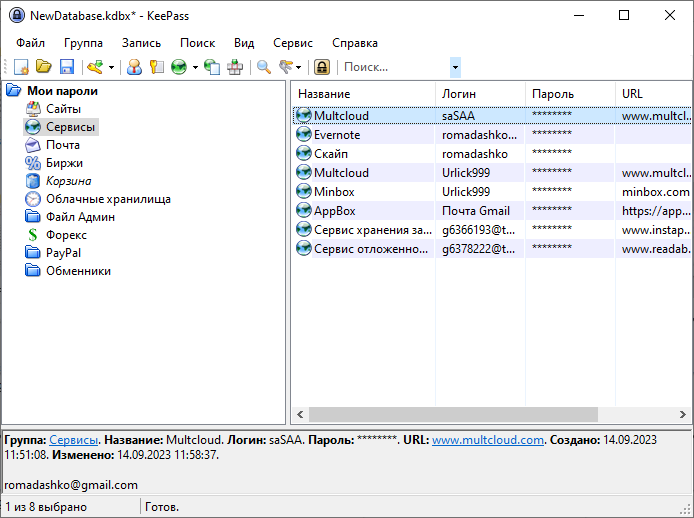Click the globe icon of Evernote entry
Image resolution: width=694 pixels, height=518 pixels.
[304, 134]
